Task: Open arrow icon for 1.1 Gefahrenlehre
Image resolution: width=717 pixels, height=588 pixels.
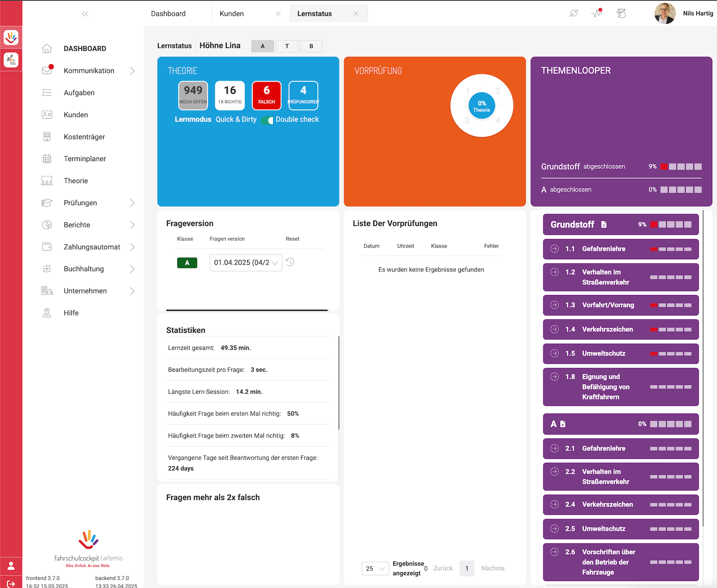Action: (x=554, y=249)
